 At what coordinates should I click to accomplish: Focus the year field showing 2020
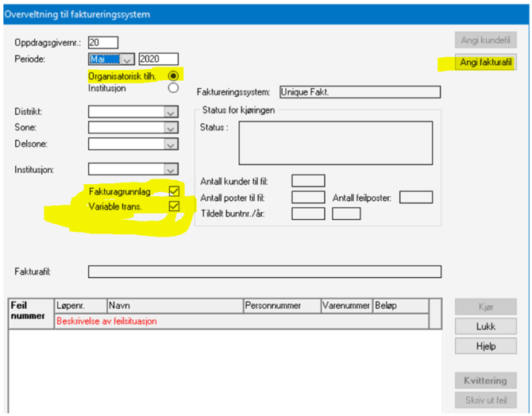coord(158,59)
